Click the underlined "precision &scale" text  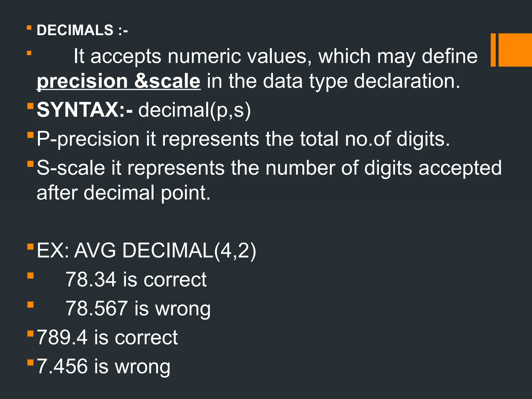pyautogui.click(x=119, y=81)
